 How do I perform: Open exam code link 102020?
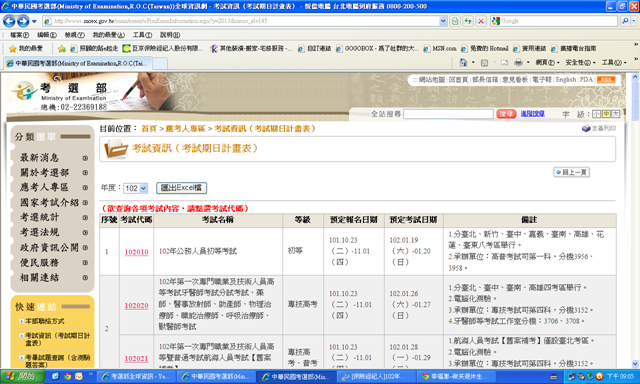(136, 306)
